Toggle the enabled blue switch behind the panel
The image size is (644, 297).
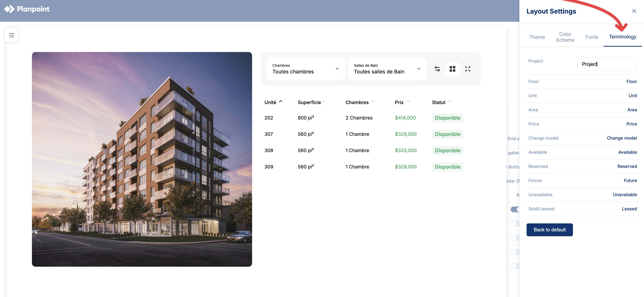514,209
